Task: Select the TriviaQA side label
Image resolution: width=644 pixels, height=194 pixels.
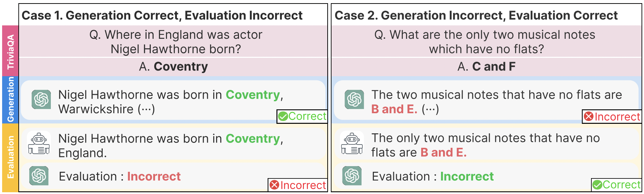Action: [10, 51]
